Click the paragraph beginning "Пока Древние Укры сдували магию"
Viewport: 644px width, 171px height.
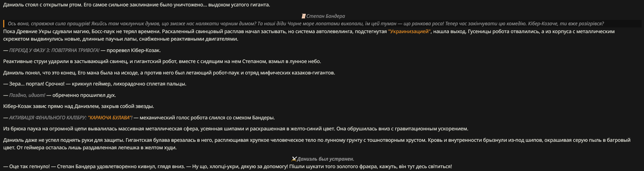(x=309, y=35)
